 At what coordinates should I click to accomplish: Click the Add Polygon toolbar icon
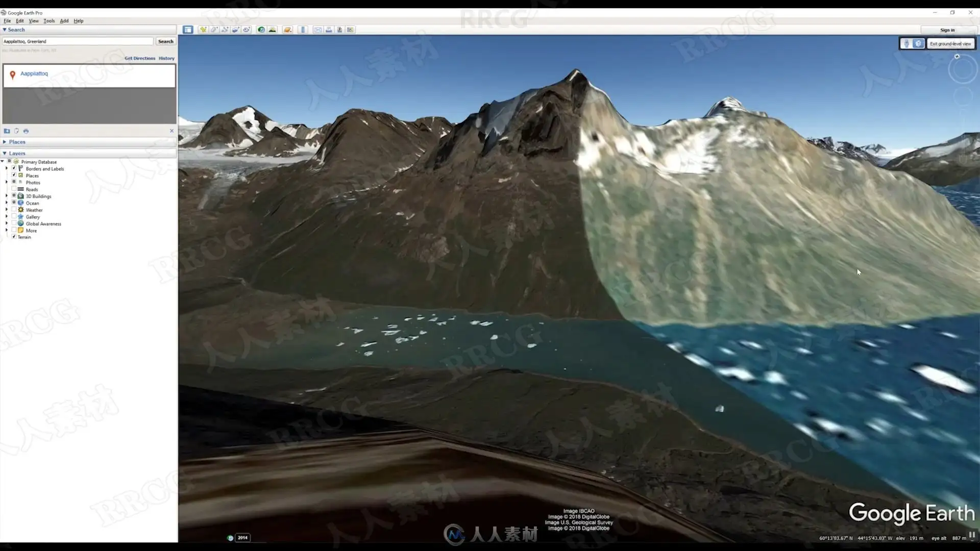214,30
